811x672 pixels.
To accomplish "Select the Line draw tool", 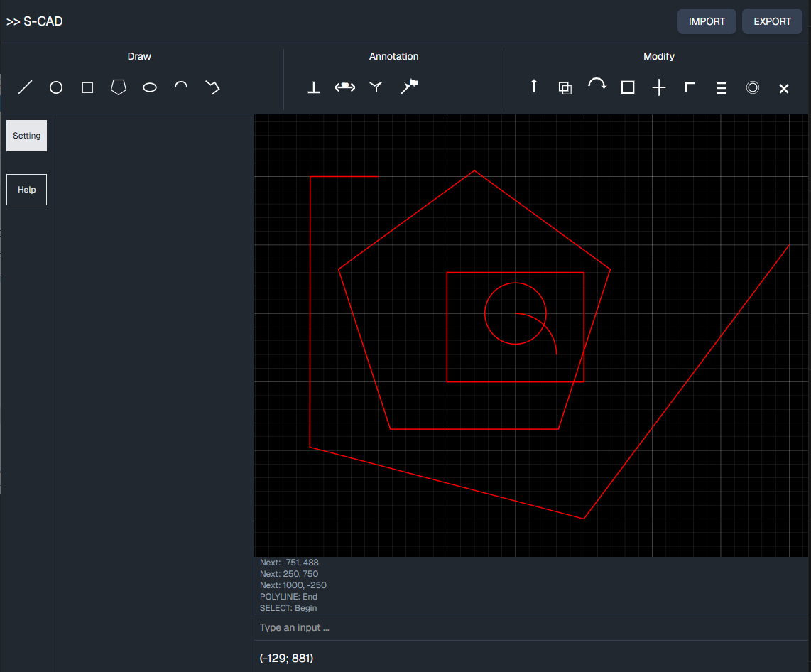I will point(25,87).
